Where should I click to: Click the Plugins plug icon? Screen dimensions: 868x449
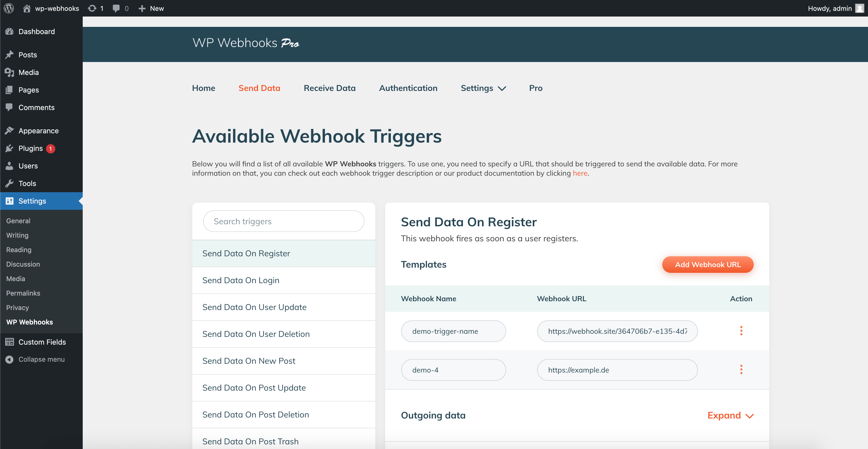click(9, 148)
